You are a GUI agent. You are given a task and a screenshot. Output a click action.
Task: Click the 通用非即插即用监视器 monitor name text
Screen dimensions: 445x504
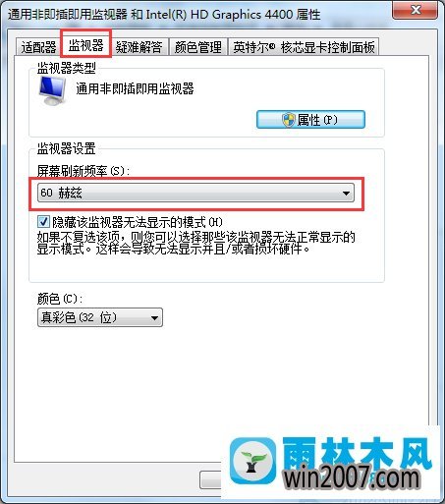pyautogui.click(x=135, y=88)
